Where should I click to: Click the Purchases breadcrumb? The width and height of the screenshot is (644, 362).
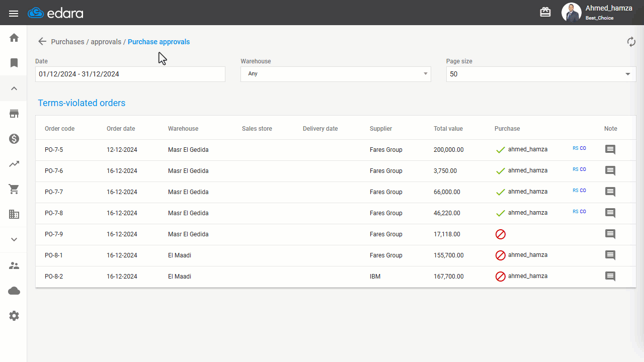point(67,42)
